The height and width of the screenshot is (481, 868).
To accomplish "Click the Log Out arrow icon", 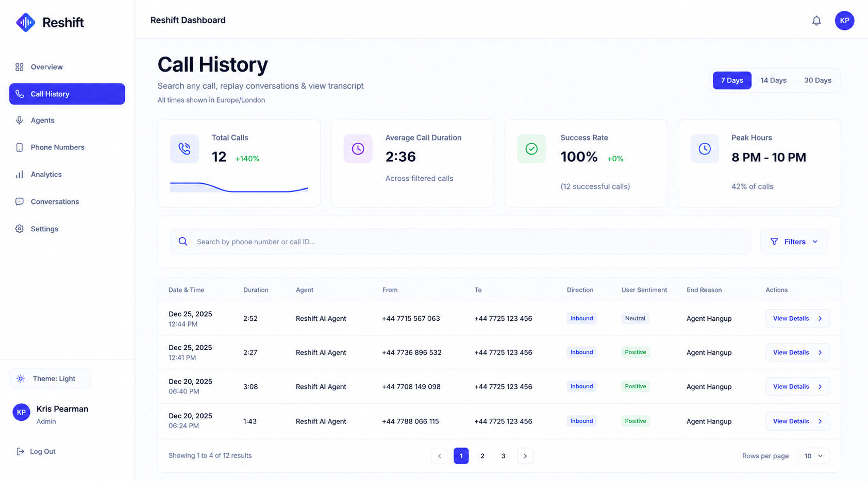I will pyautogui.click(x=20, y=452).
